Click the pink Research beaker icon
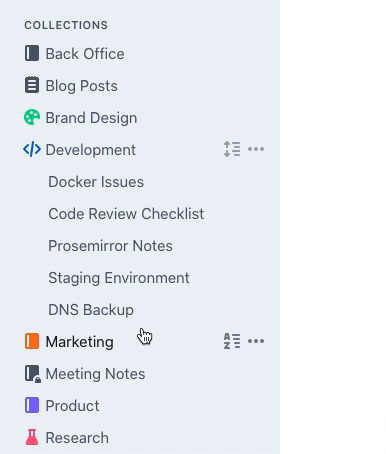 pos(32,437)
